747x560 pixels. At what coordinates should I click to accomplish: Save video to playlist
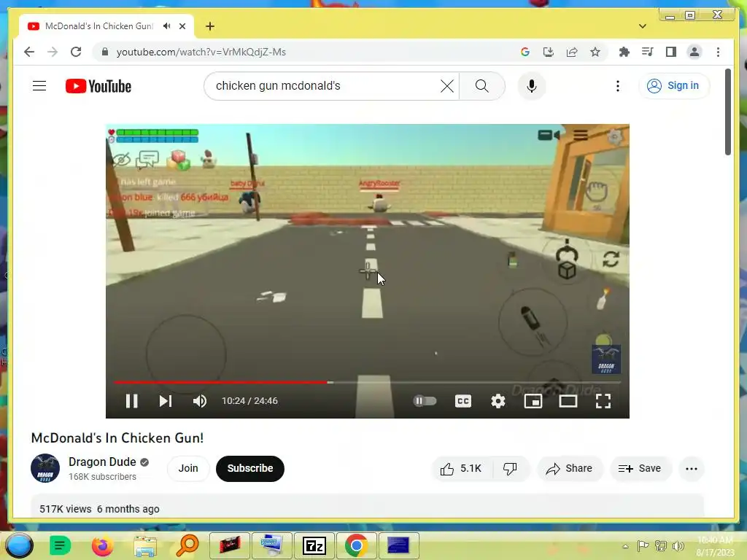640,469
